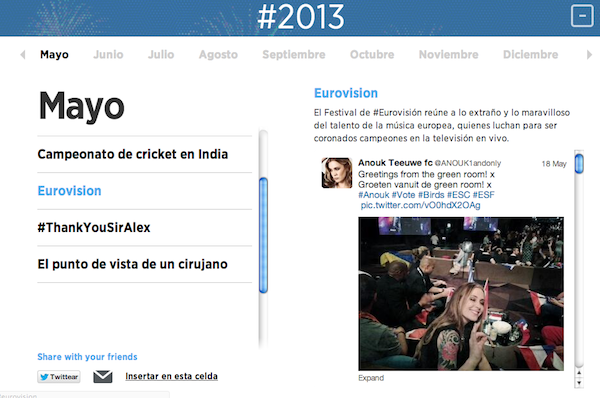Choose the Noviembre month tab
The height and width of the screenshot is (398, 600).
(x=448, y=55)
